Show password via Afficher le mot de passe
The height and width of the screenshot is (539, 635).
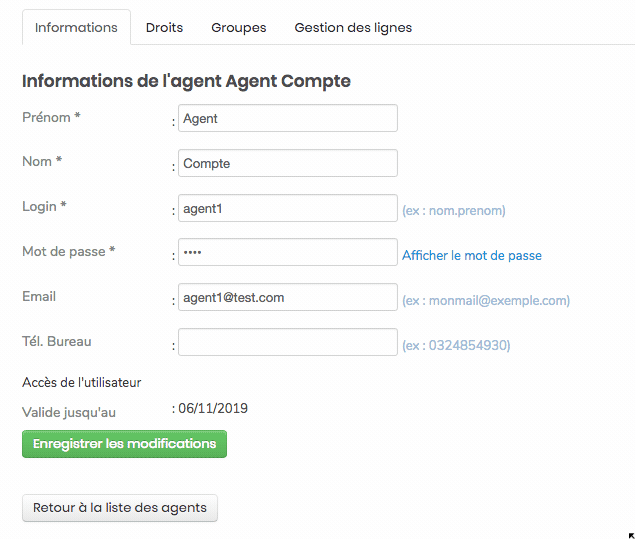[x=472, y=256]
